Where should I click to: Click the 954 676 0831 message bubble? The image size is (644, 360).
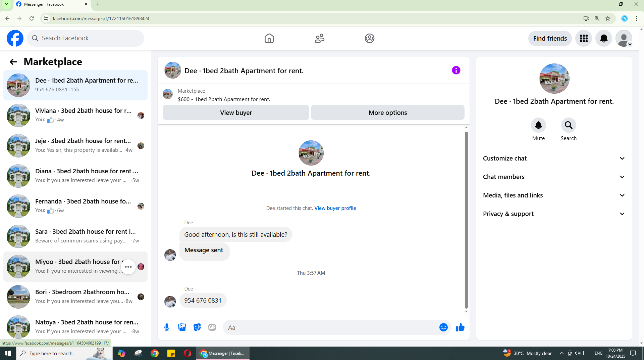tap(203, 301)
